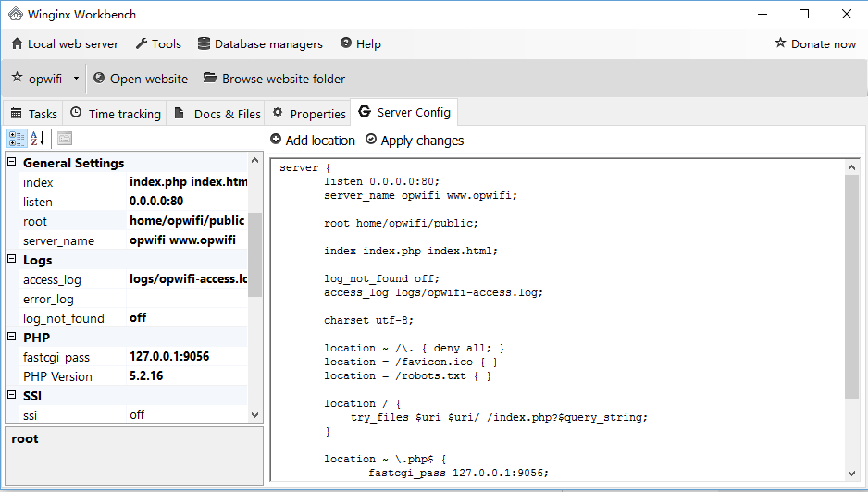Click the 'location = /robots.txt' config line
This screenshot has height=492, width=868.
pyautogui.click(x=407, y=375)
